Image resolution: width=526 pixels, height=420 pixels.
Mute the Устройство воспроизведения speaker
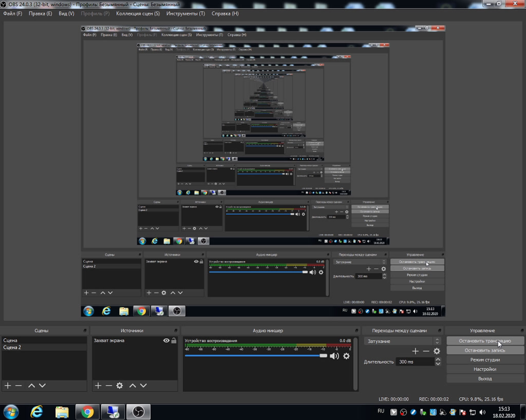point(334,356)
